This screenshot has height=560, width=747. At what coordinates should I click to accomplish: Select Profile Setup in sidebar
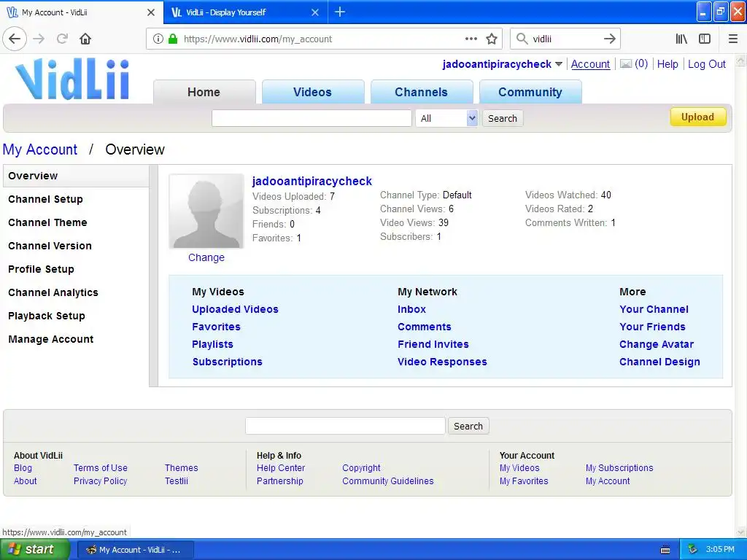(41, 269)
